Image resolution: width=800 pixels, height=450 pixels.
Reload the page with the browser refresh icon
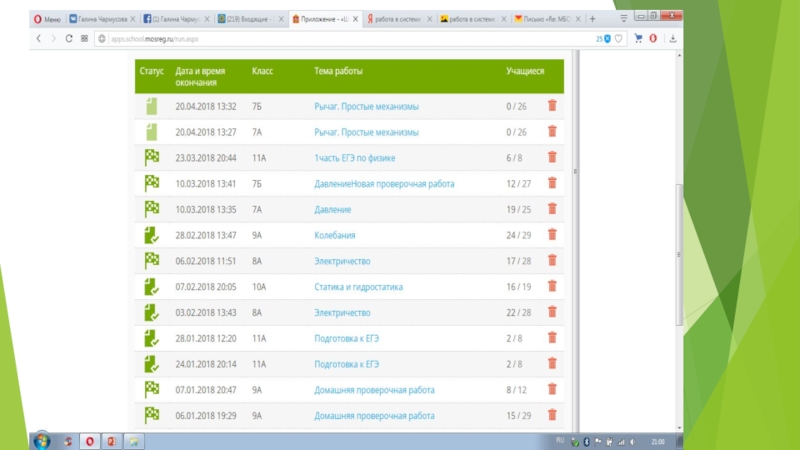click(x=68, y=38)
